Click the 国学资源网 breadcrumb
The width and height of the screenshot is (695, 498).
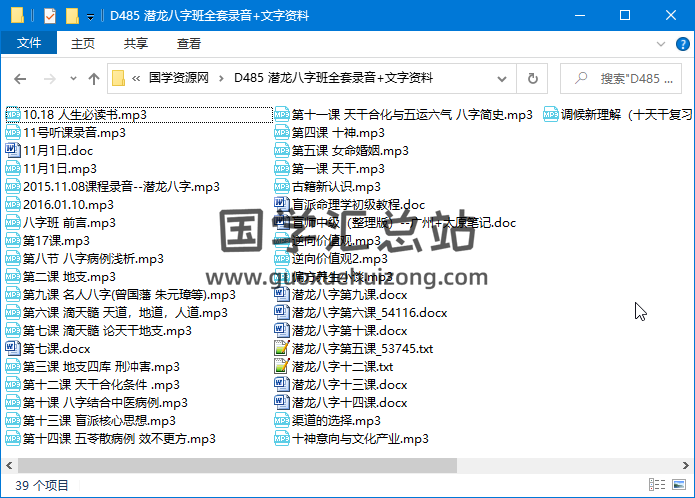[x=179, y=78]
